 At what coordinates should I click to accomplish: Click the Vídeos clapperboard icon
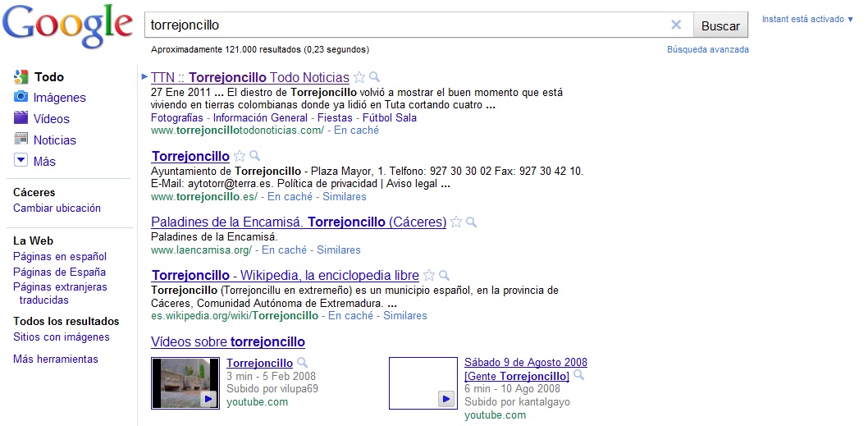(21, 117)
